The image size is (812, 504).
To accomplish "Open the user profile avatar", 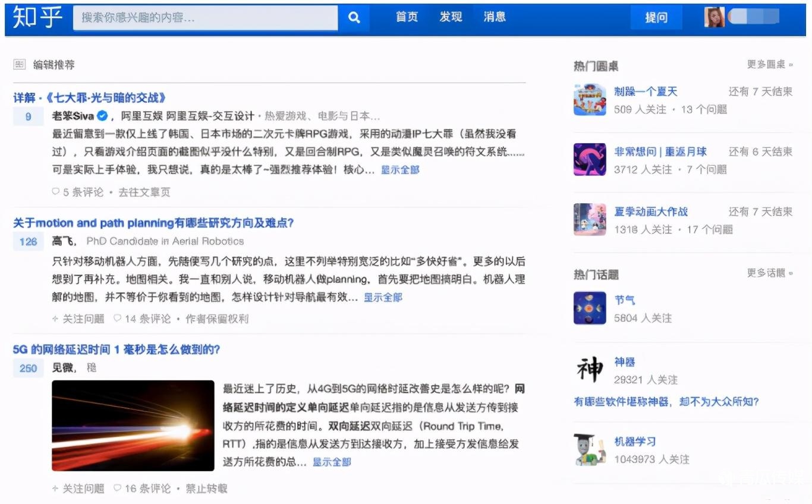I will click(715, 17).
